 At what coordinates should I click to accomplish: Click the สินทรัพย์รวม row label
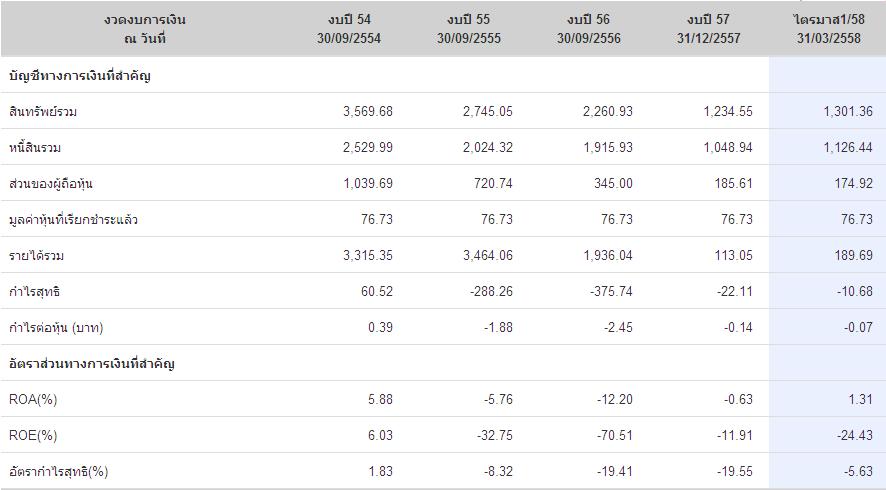[43, 112]
